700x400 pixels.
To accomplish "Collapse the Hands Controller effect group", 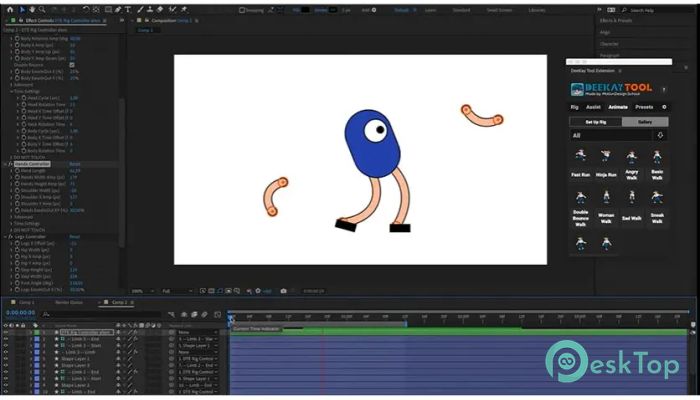I will [x=5, y=164].
